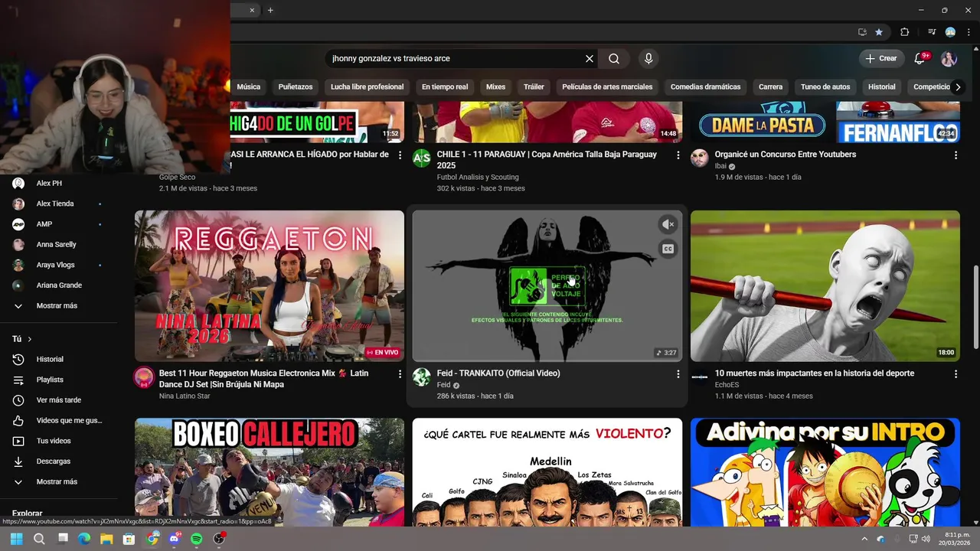Open Chrome media controls icon
This screenshot has height=551, width=980.
point(932,32)
